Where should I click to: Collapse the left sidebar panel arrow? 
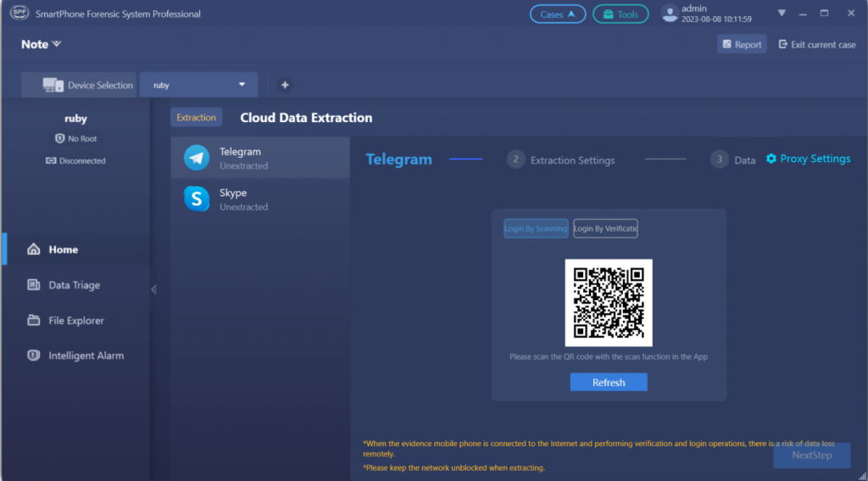153,289
